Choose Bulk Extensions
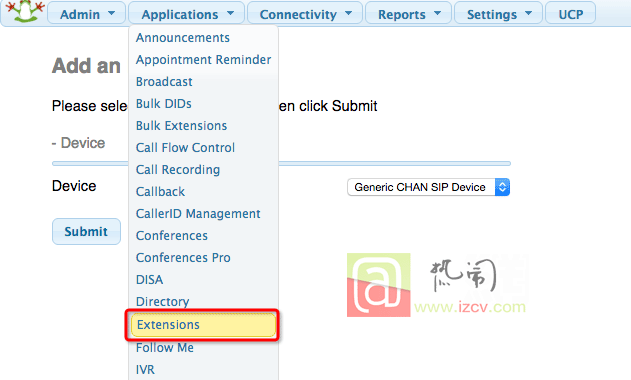This screenshot has width=631, height=380. [x=181, y=126]
